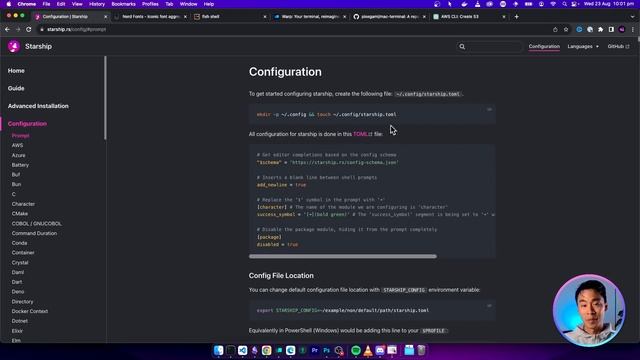Jump to the Battery section in sidebar
This screenshot has height=360, width=640.
pos(20,165)
